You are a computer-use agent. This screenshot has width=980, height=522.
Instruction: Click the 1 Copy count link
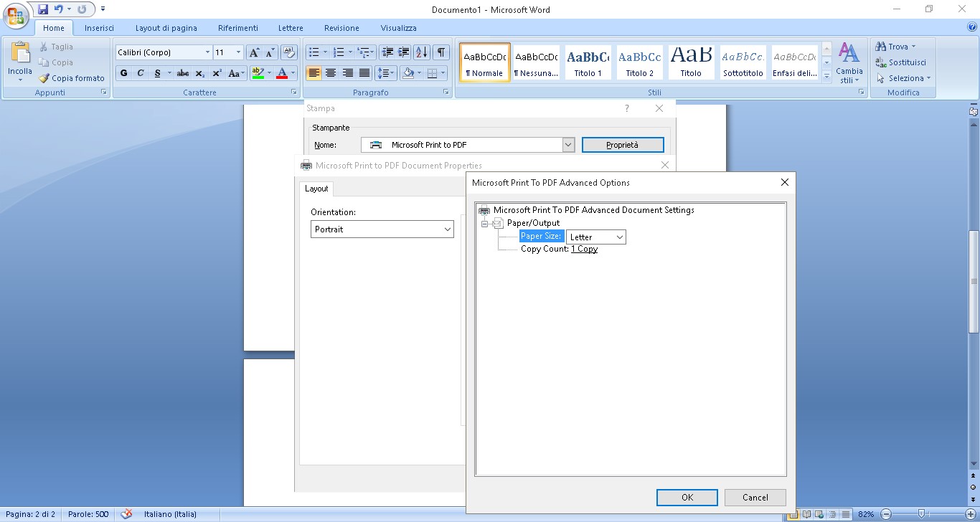[x=584, y=249]
